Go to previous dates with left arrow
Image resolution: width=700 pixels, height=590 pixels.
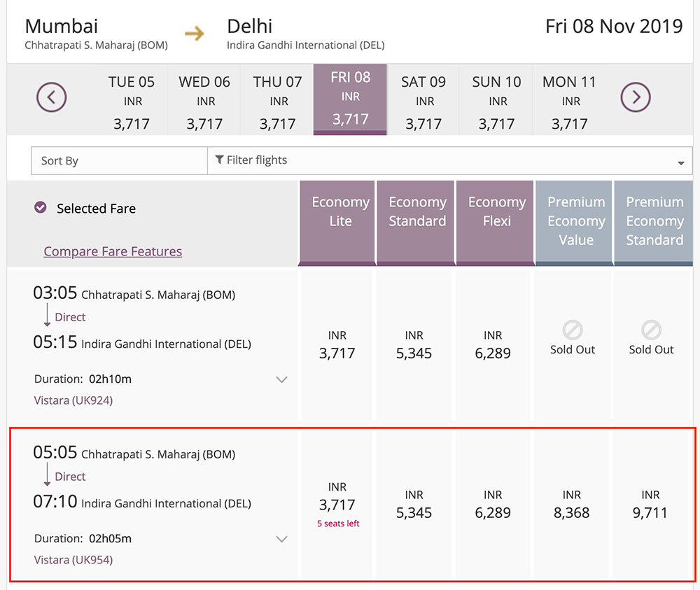[51, 97]
